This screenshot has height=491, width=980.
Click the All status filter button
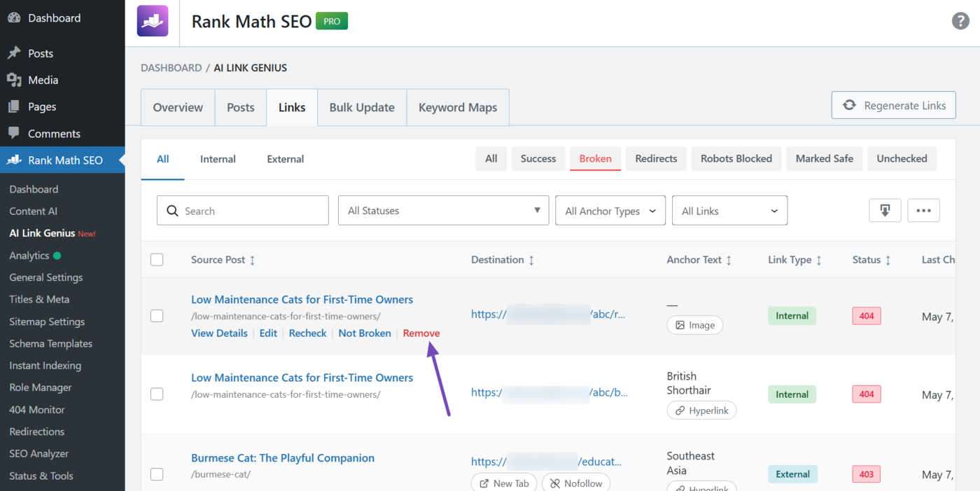(491, 159)
